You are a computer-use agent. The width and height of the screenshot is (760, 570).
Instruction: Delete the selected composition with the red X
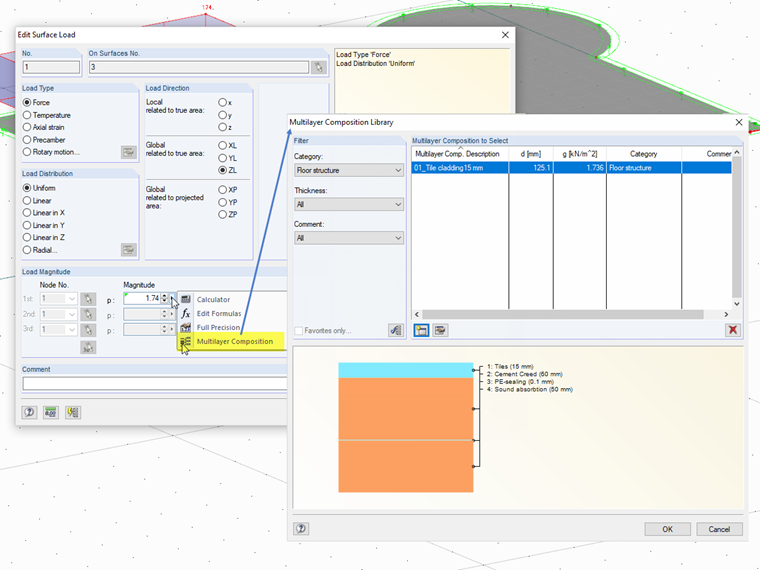tap(733, 331)
